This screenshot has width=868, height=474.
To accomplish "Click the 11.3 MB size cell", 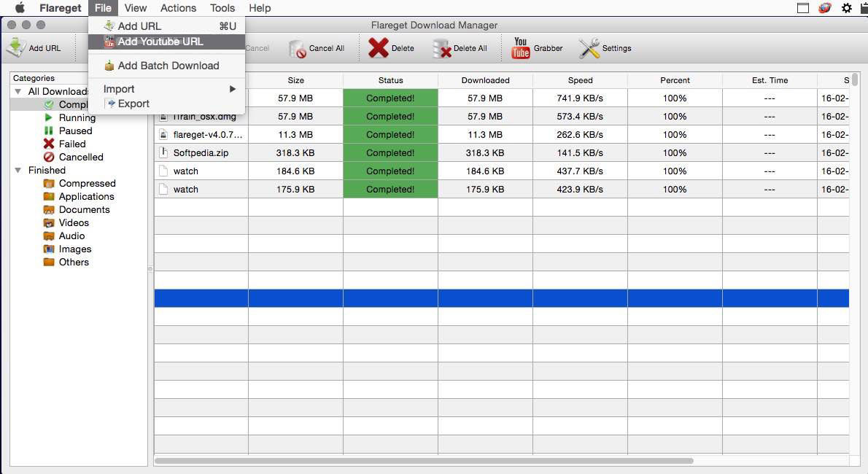I will pos(295,135).
